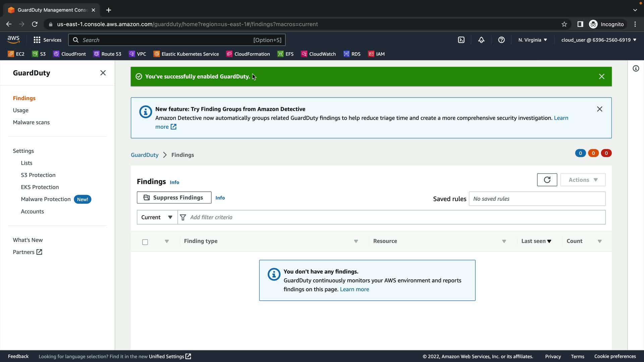The image size is (644, 362).
Task: Click the blue low-severity count badge
Action: [580, 153]
